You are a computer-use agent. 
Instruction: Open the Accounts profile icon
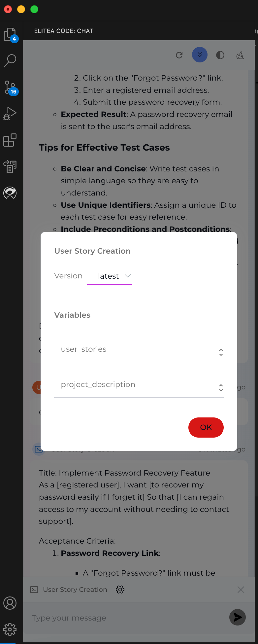click(x=10, y=603)
